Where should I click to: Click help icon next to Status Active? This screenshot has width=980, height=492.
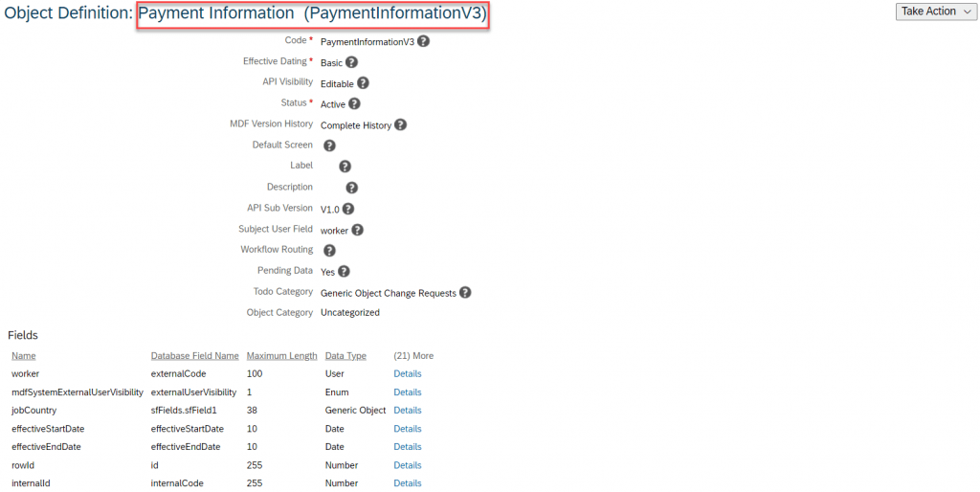click(x=354, y=103)
